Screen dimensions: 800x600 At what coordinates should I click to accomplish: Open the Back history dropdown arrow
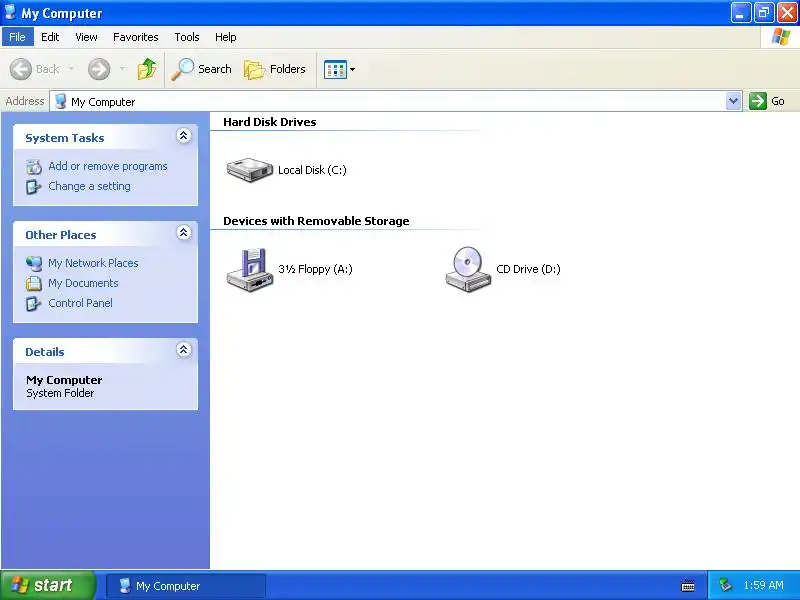click(x=71, y=68)
